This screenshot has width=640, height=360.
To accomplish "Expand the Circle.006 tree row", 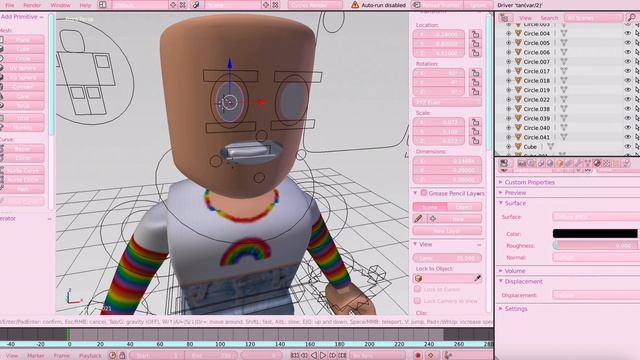I will [509, 52].
